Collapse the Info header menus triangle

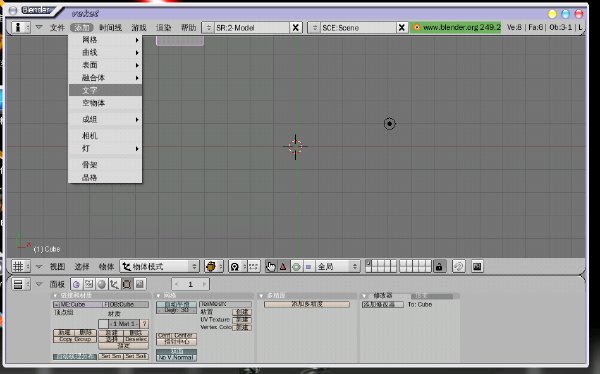(39, 27)
